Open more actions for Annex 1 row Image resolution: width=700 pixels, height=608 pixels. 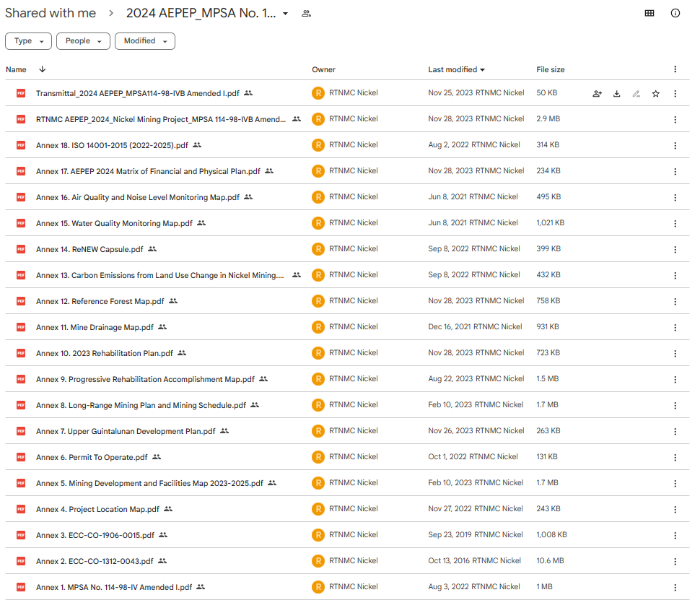tap(675, 588)
